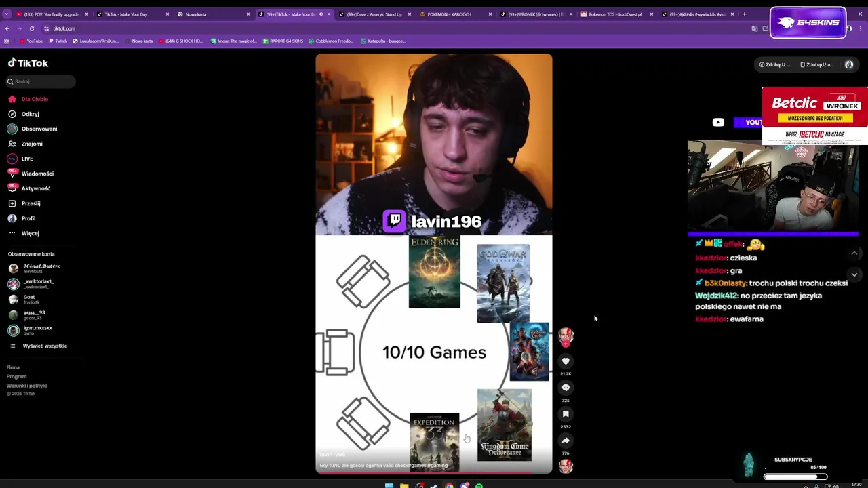
Task: Open Chrome from the taskbar
Action: point(449,485)
